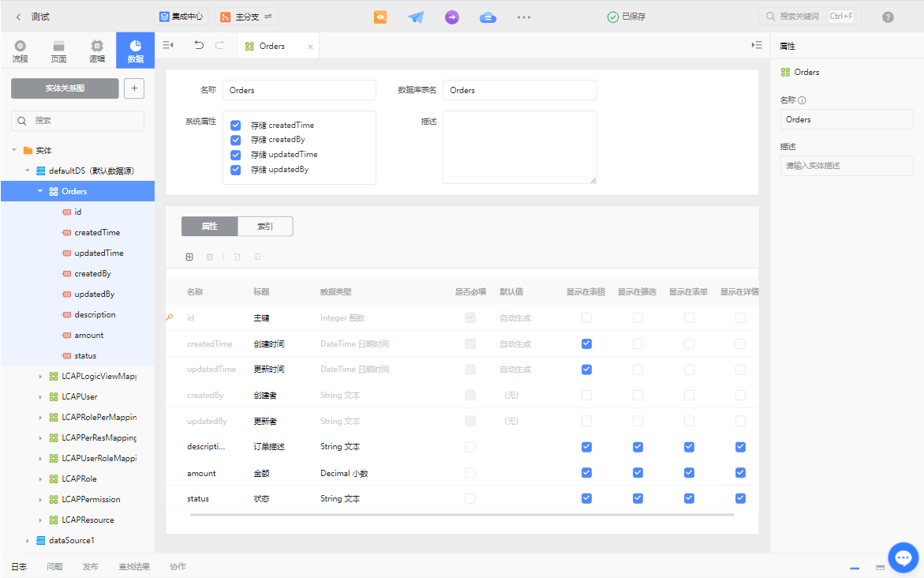This screenshot has width=924, height=578.
Task: Click the back arrow next to 测试
Action: coord(18,17)
